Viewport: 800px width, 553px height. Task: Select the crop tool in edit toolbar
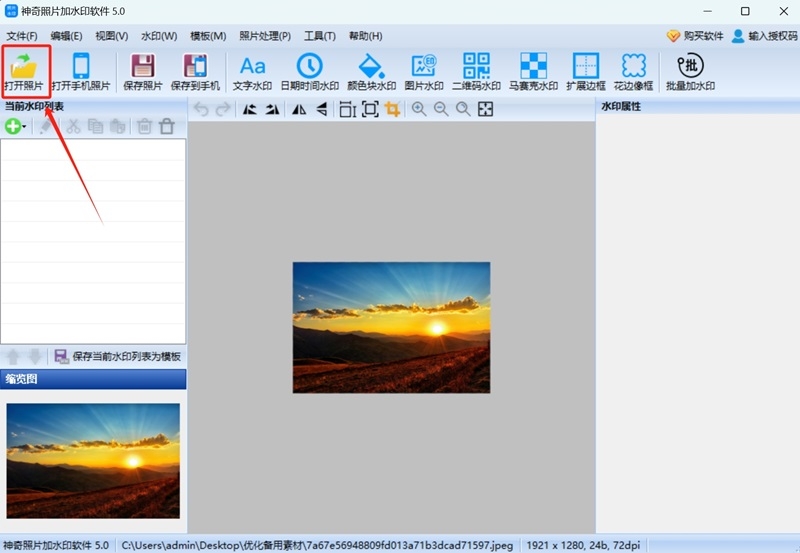pyautogui.click(x=392, y=109)
